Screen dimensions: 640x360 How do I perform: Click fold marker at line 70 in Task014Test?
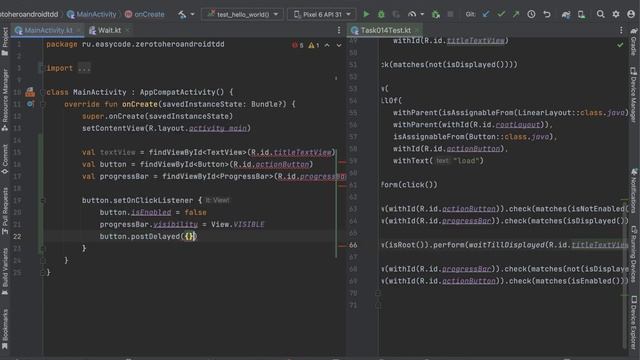pos(378,293)
